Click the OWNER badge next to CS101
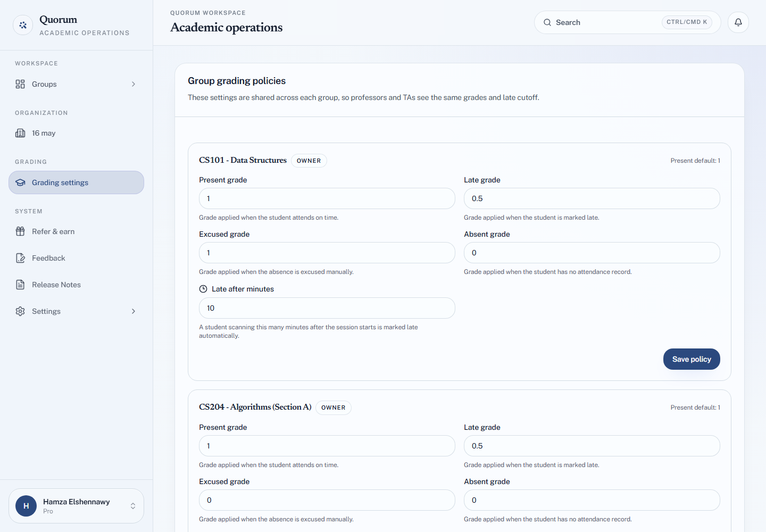Viewport: 766px width, 532px height. pyautogui.click(x=309, y=161)
